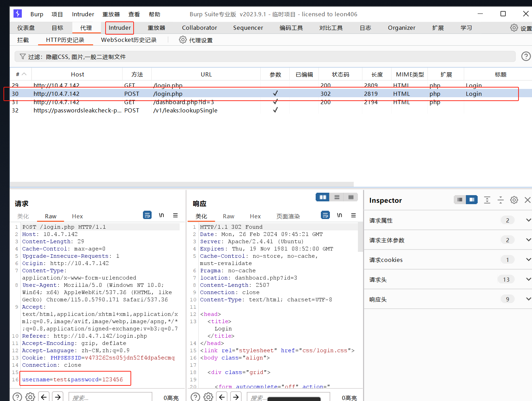Collapse all Inspector sections icon
Image resolution: width=532 pixels, height=401 pixels.
point(501,200)
